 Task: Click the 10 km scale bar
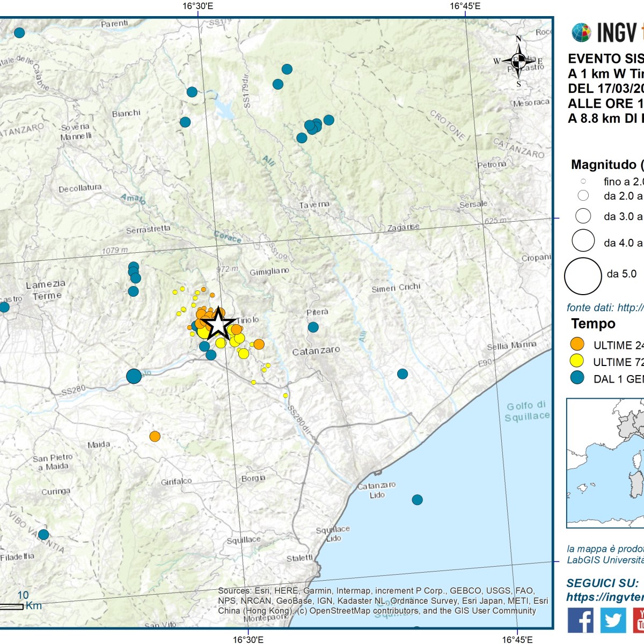pyautogui.click(x=12, y=606)
